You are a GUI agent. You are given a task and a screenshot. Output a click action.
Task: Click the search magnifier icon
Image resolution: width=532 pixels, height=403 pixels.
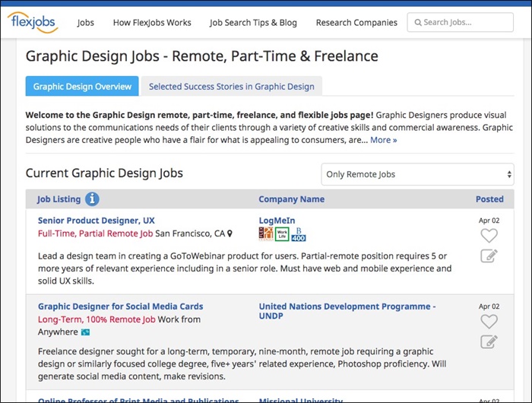418,22
